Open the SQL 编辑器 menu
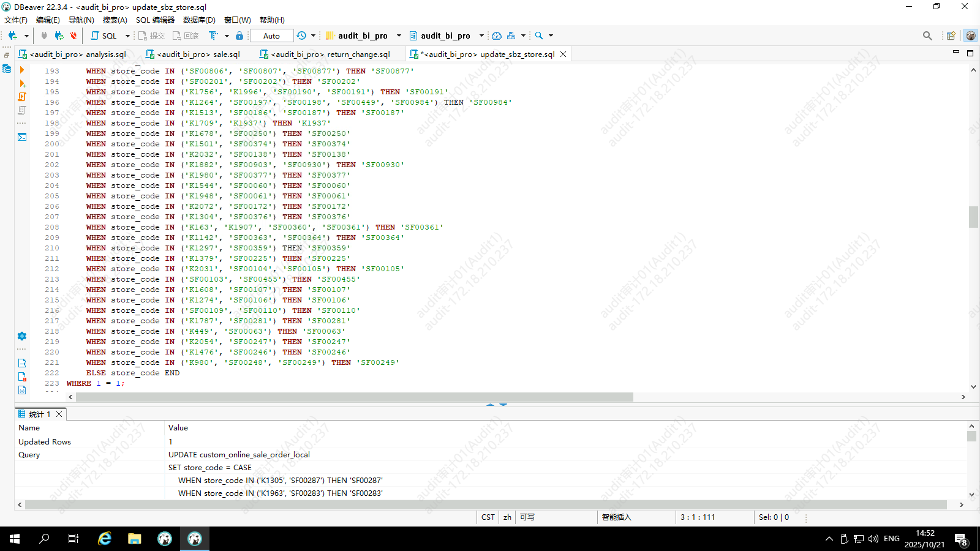Viewport: 980px width, 551px height. pyautogui.click(x=155, y=20)
